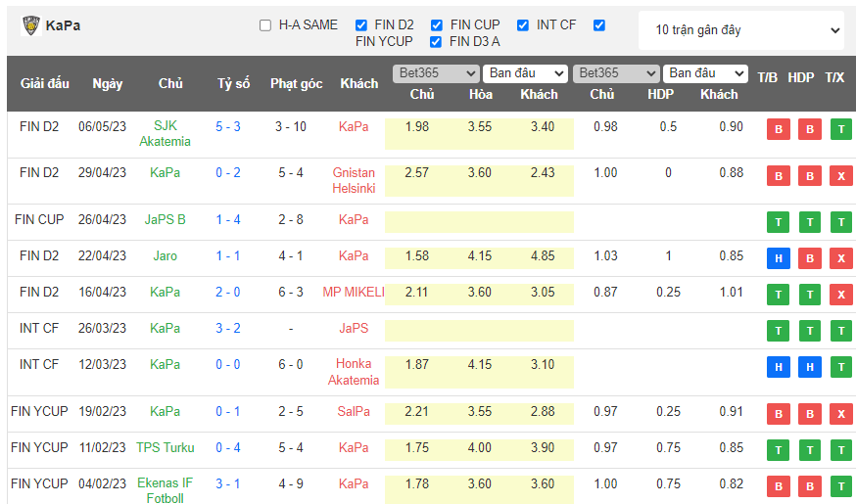Click yellow odds cell 1.98 in first row
The image size is (856, 504).
click(417, 127)
